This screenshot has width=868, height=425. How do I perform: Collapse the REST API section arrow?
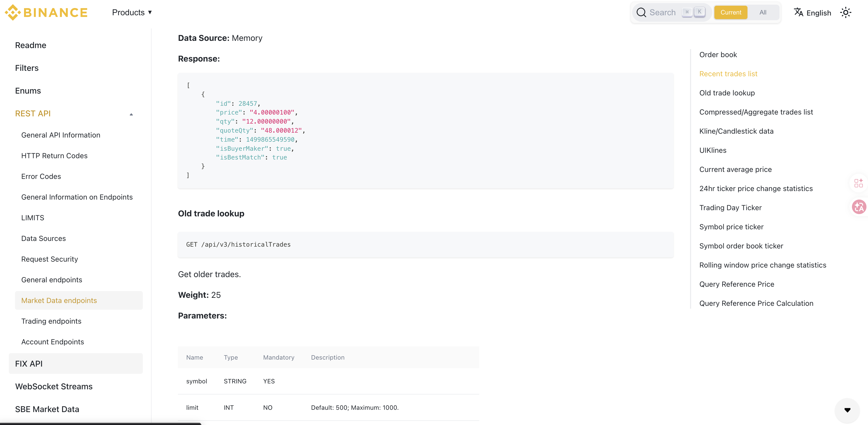tap(131, 114)
